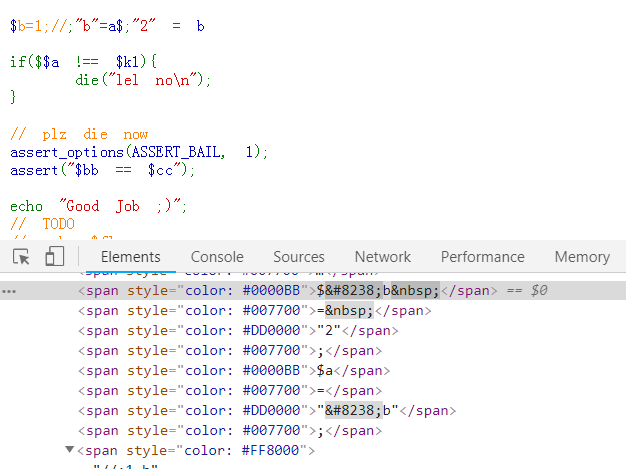The width and height of the screenshot is (626, 469).
Task: Click the $b=1 code line
Action: point(107,26)
